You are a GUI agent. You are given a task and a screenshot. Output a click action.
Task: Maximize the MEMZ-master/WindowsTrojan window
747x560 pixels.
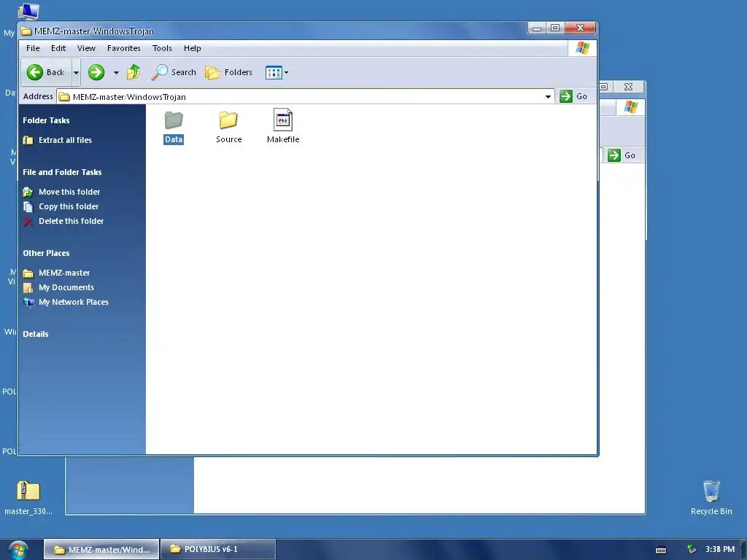555,28
